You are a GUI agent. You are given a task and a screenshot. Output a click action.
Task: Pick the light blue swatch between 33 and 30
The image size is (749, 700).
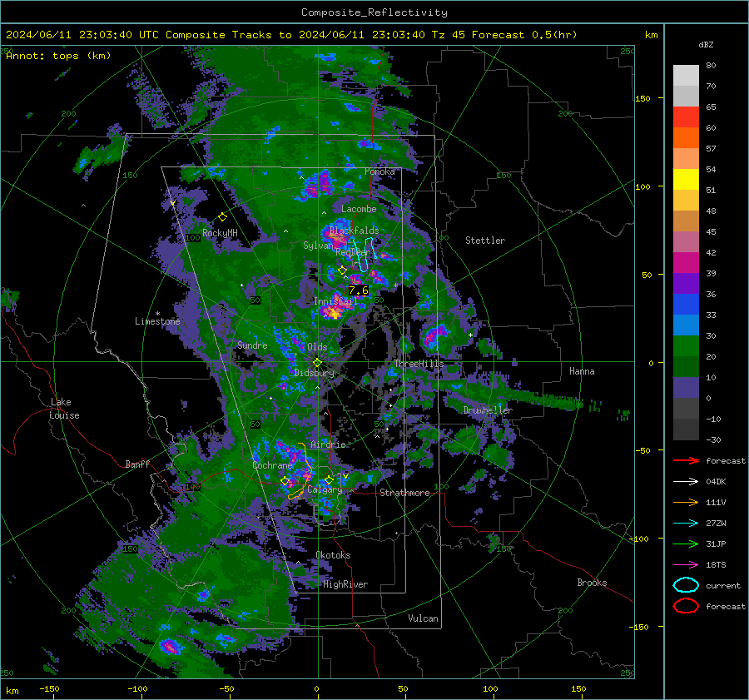tap(686, 325)
